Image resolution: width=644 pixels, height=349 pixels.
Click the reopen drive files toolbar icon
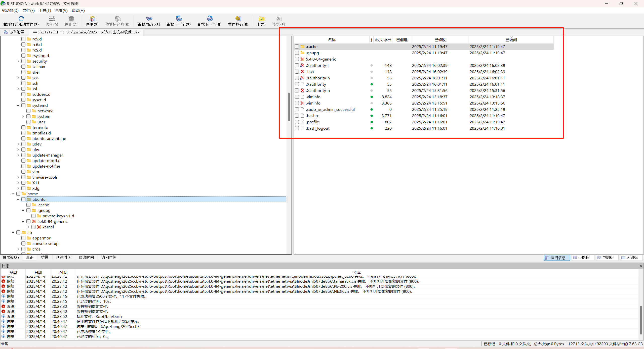21,19
